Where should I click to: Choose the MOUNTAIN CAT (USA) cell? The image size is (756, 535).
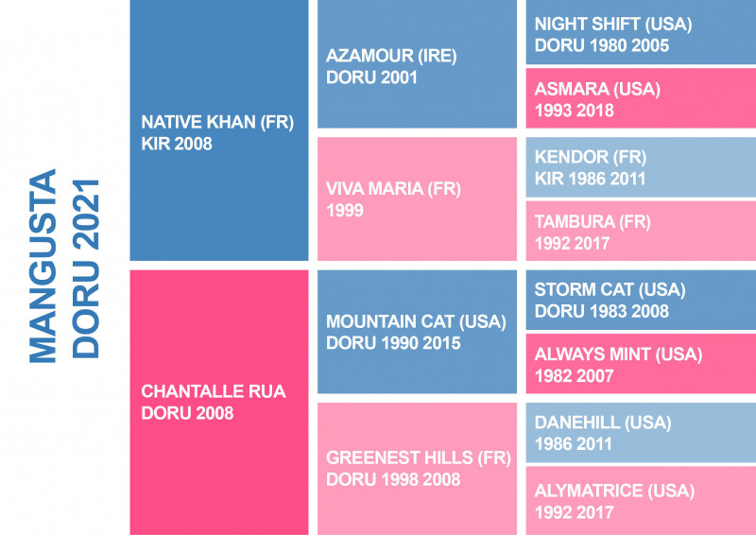pyautogui.click(x=417, y=332)
